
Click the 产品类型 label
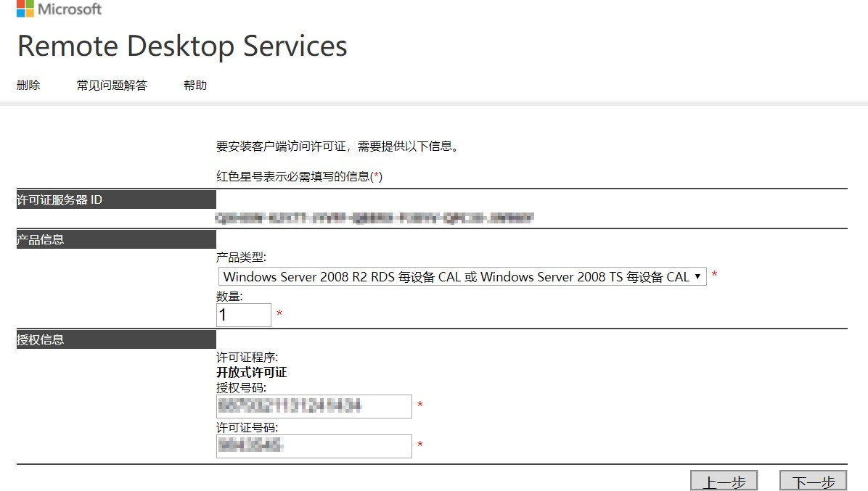(242, 257)
